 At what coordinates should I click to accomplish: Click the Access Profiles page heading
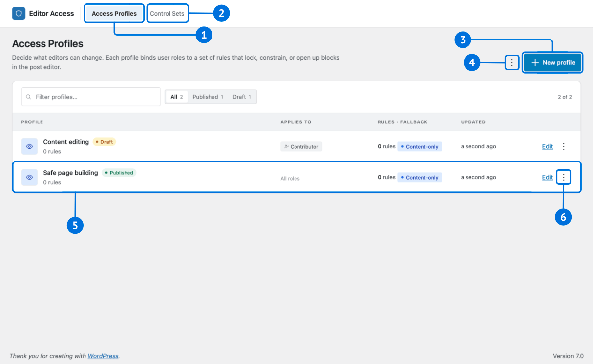(x=48, y=44)
